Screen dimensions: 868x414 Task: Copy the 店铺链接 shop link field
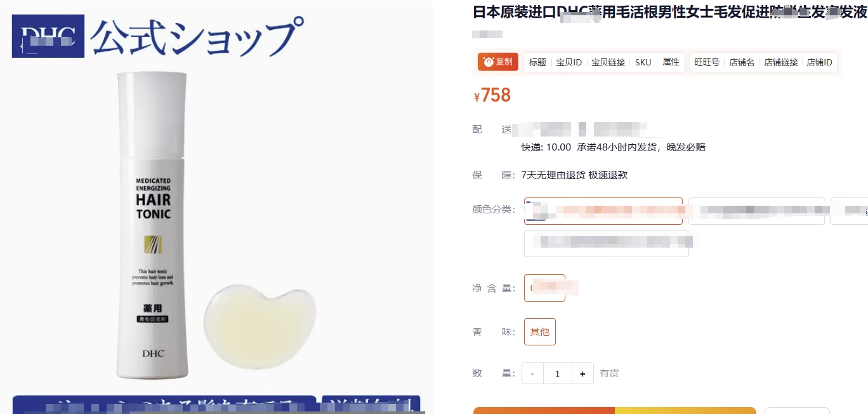(781, 62)
